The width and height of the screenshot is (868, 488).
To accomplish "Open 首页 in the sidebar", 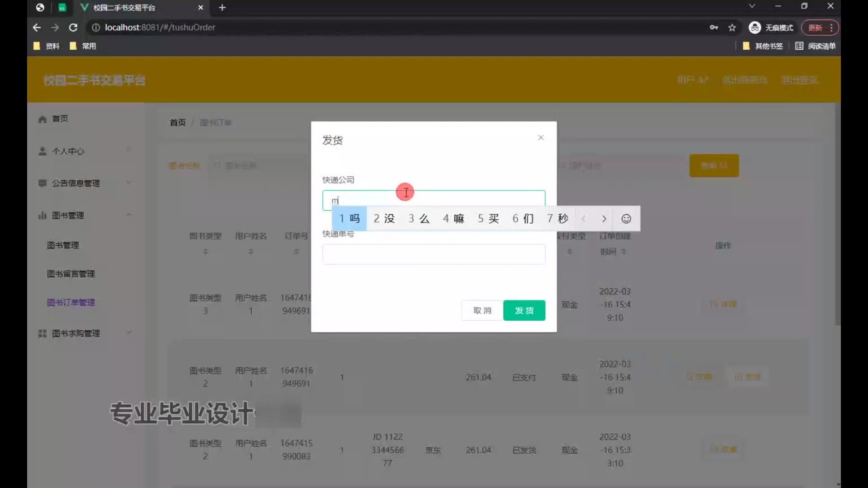I will click(x=60, y=119).
